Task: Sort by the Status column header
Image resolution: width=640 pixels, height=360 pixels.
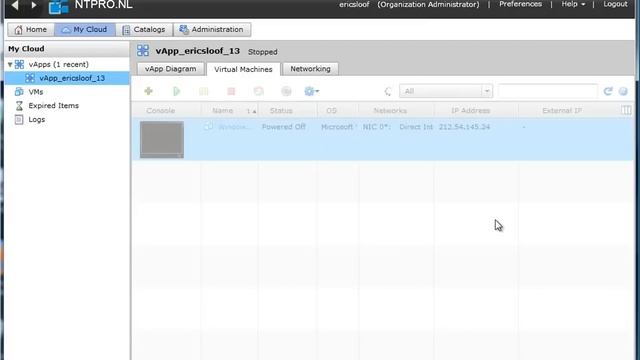Action: [x=281, y=111]
